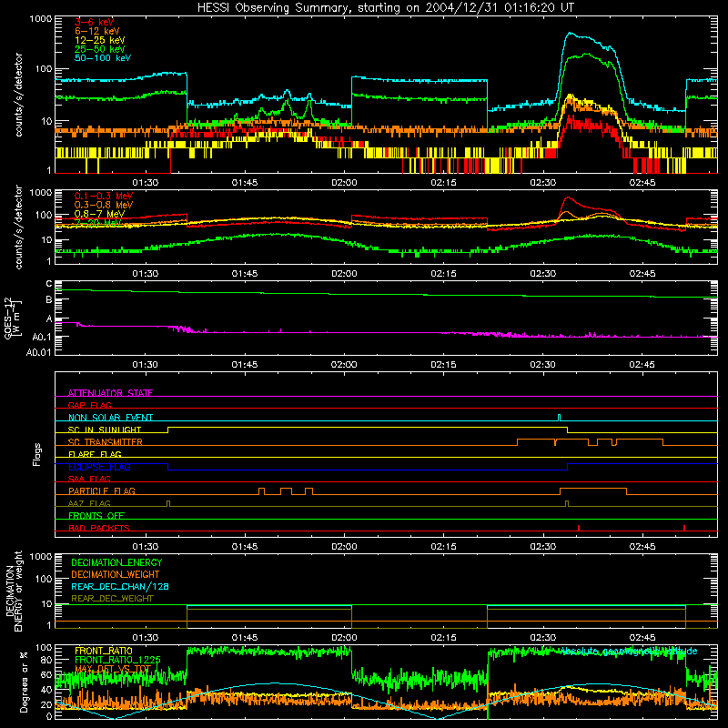Click first PARTICLE_FLAG pulse near 01:47
Screen dimensions: 728x728
pos(261,491)
